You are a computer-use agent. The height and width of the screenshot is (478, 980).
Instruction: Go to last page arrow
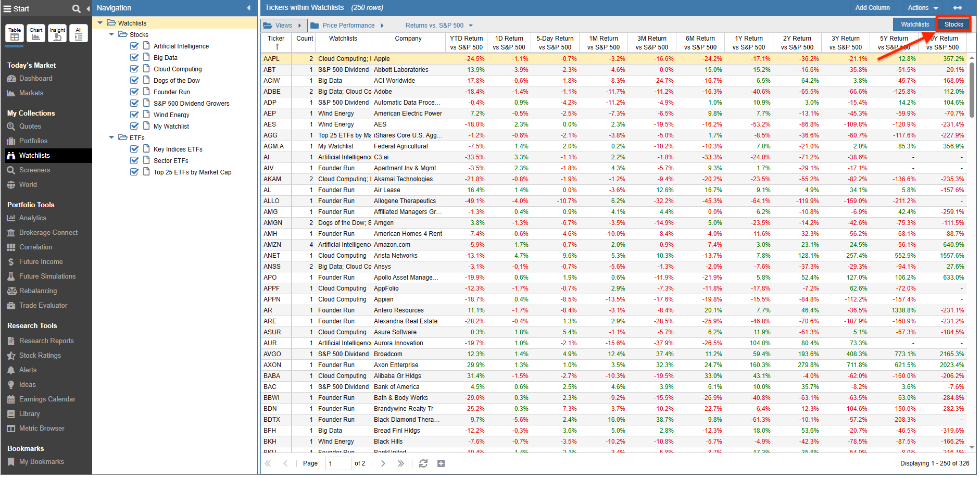tap(401, 463)
